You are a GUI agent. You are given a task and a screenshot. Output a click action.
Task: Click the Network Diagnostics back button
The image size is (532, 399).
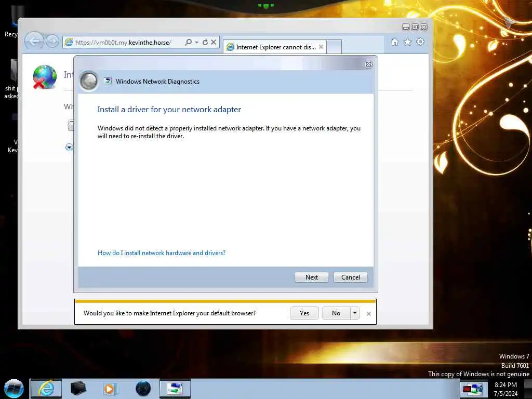point(89,81)
